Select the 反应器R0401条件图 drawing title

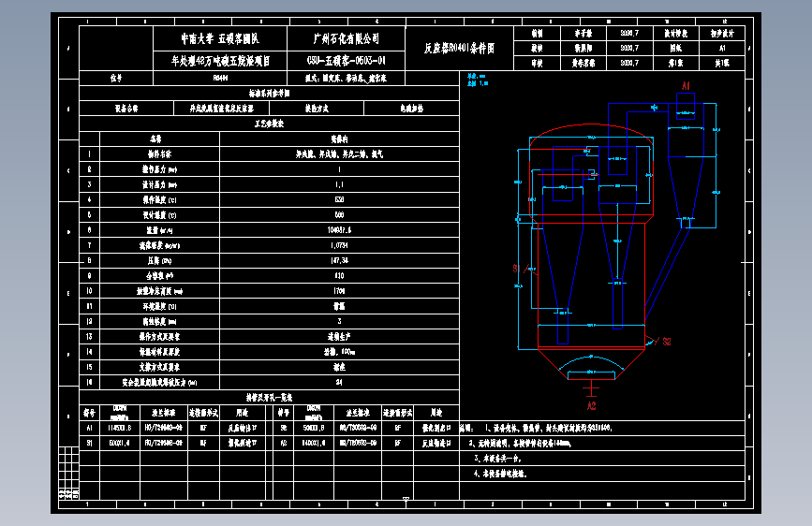pos(459,48)
